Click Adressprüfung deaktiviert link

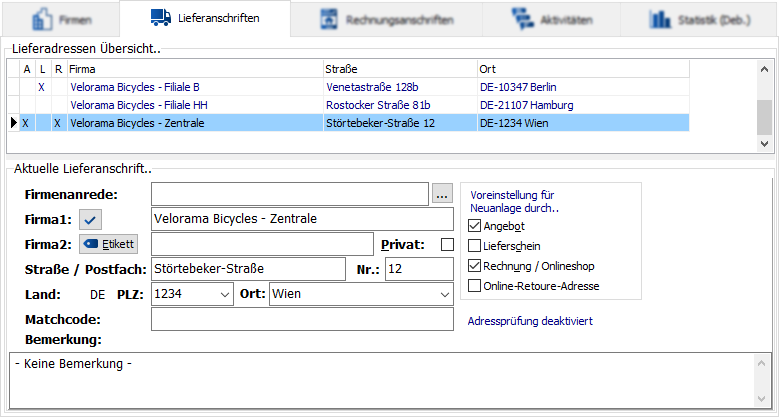tap(530, 321)
